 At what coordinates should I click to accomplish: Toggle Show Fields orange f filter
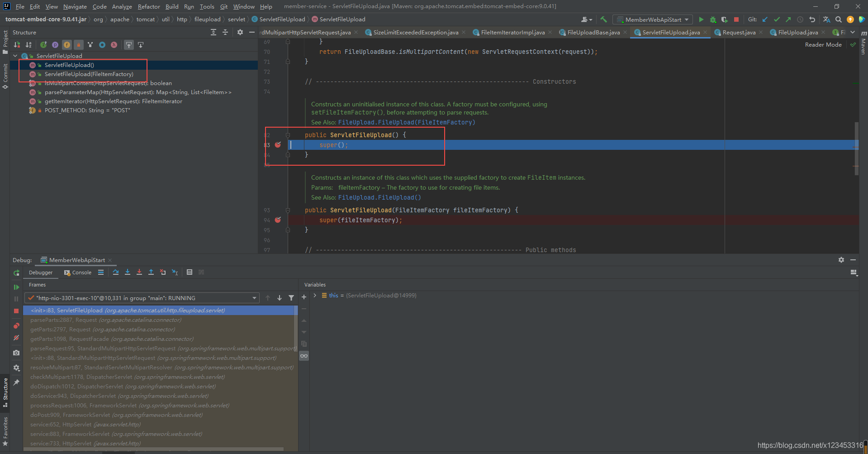click(x=67, y=45)
